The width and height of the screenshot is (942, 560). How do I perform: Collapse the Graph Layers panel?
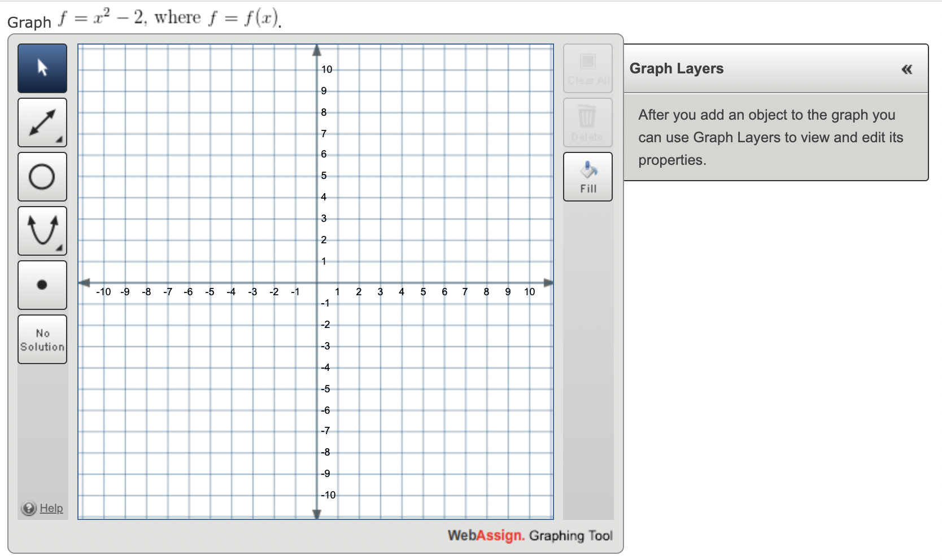click(906, 69)
